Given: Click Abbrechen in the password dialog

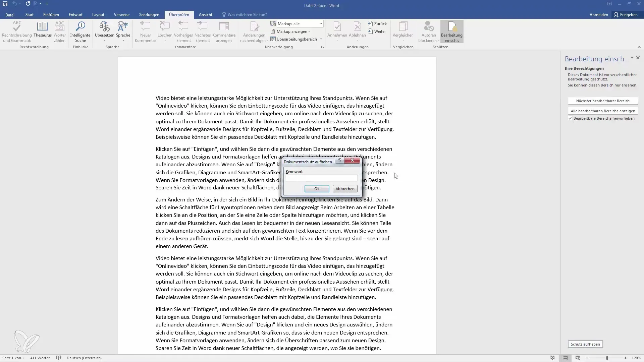Looking at the screenshot, I should coord(345,189).
